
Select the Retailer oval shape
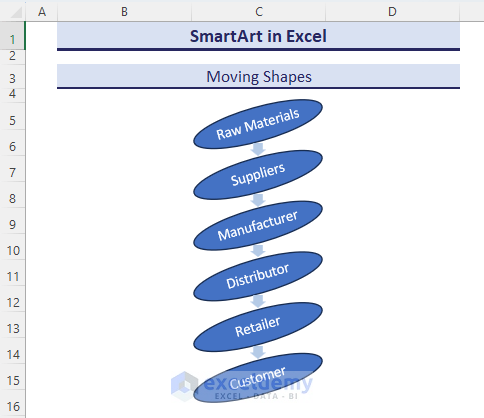tap(258, 327)
